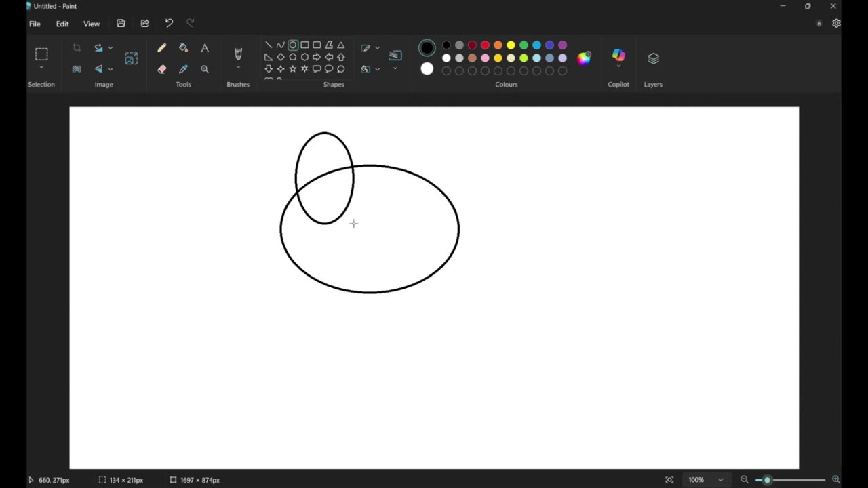Screen dimensions: 868x488
Task: Choose the Oval callout shape
Action: coord(329,69)
